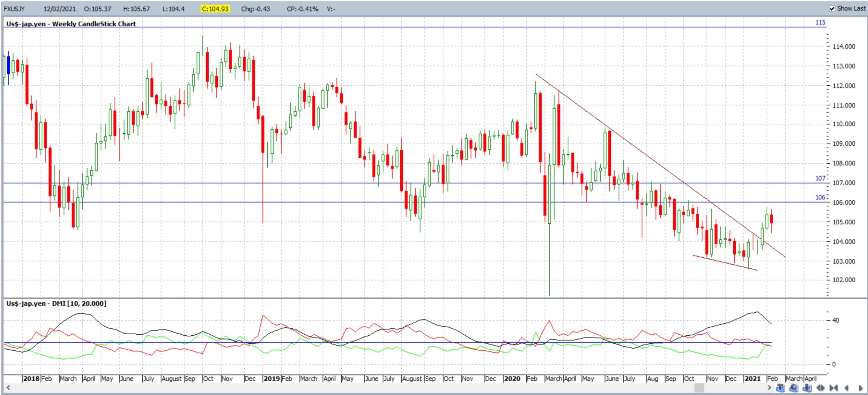Image resolution: width=868 pixels, height=395 pixels.
Task: Click the 106 horizontal line label
Action: click(820, 197)
